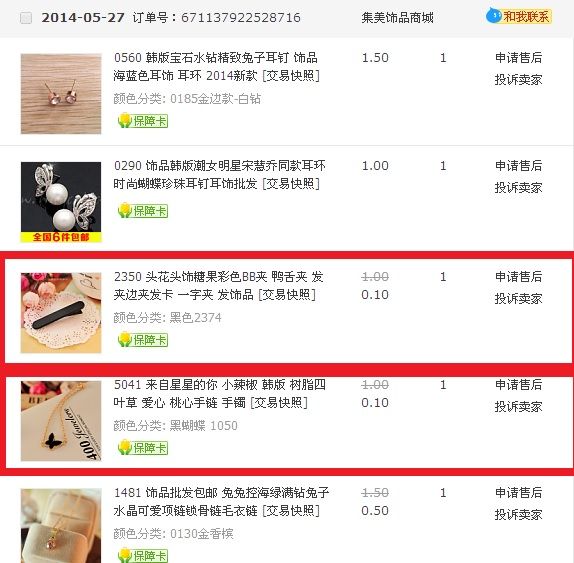
Task: Click the 保障卡 badge under the rabbit earrings
Action: pos(143,121)
